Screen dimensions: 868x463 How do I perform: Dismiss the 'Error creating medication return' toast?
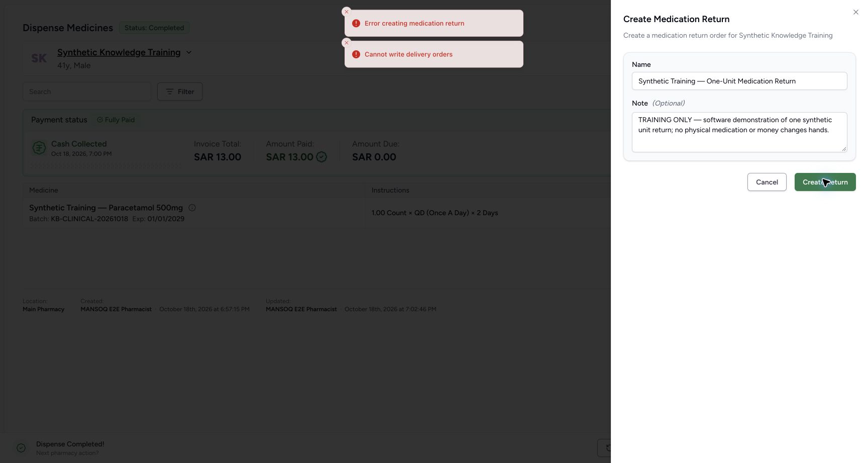[347, 12]
